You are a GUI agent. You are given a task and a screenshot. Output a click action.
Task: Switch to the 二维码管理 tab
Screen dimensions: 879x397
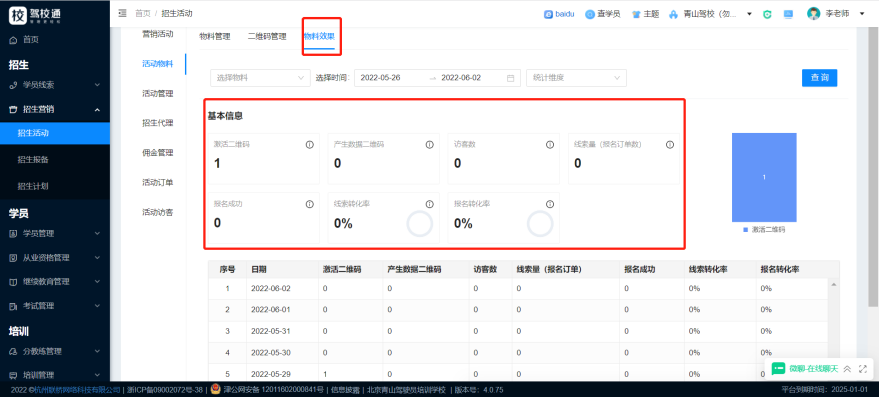tap(267, 36)
